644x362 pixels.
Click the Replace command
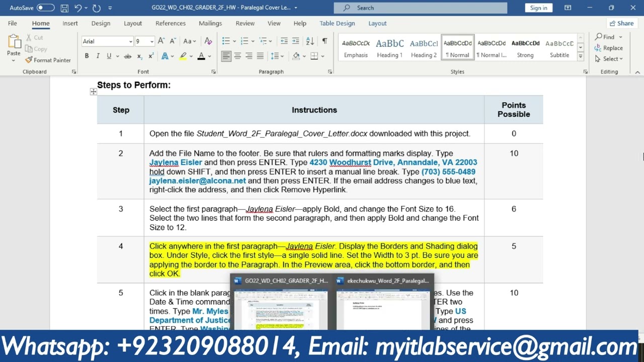(609, 48)
